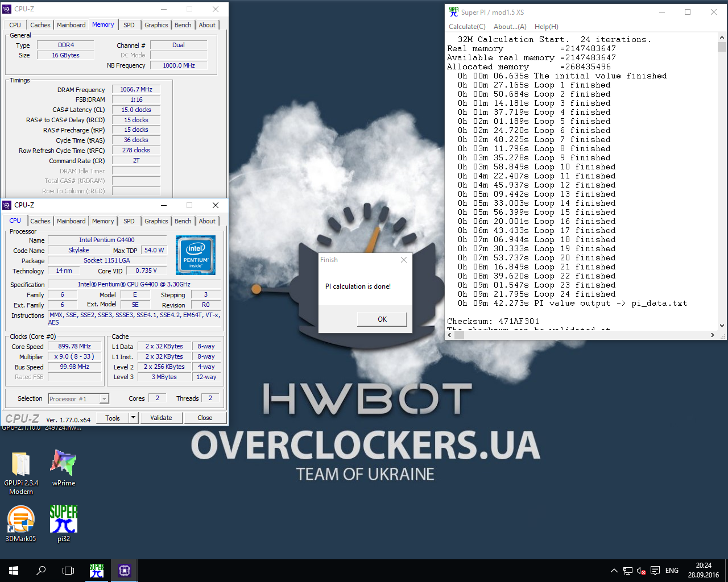
Task: Open Bench tab in upper CPU-Z window
Action: coord(183,25)
